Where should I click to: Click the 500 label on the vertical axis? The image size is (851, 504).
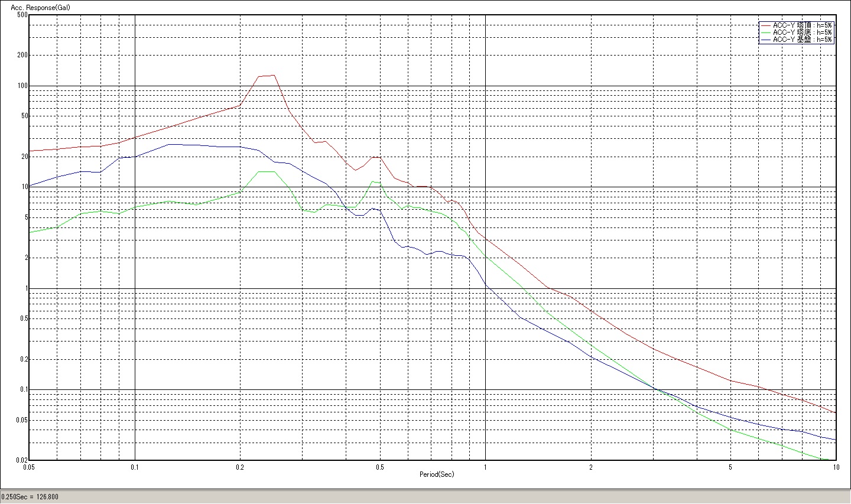point(22,15)
